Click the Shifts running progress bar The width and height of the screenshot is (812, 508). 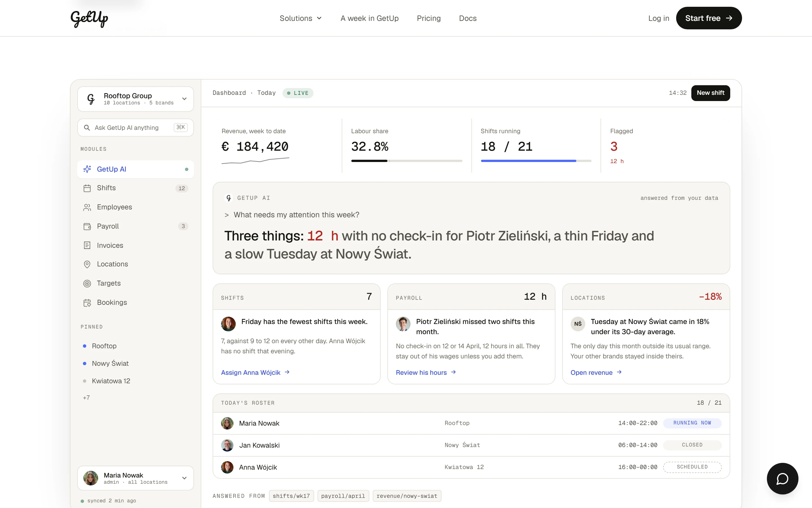click(x=536, y=161)
